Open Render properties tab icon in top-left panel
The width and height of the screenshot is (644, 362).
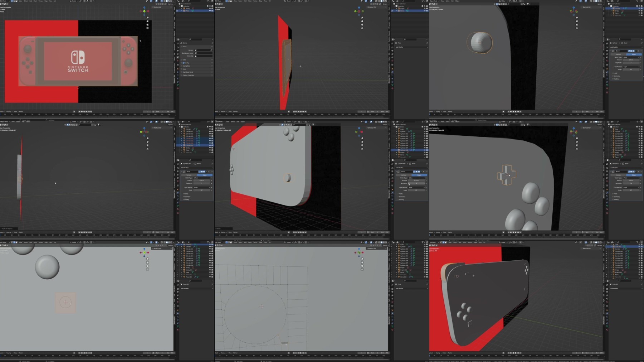coord(178,47)
